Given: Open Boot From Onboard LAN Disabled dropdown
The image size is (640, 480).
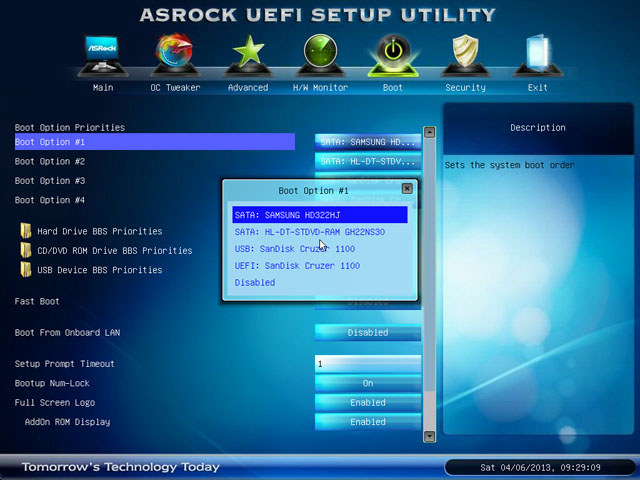Looking at the screenshot, I should coord(368,332).
